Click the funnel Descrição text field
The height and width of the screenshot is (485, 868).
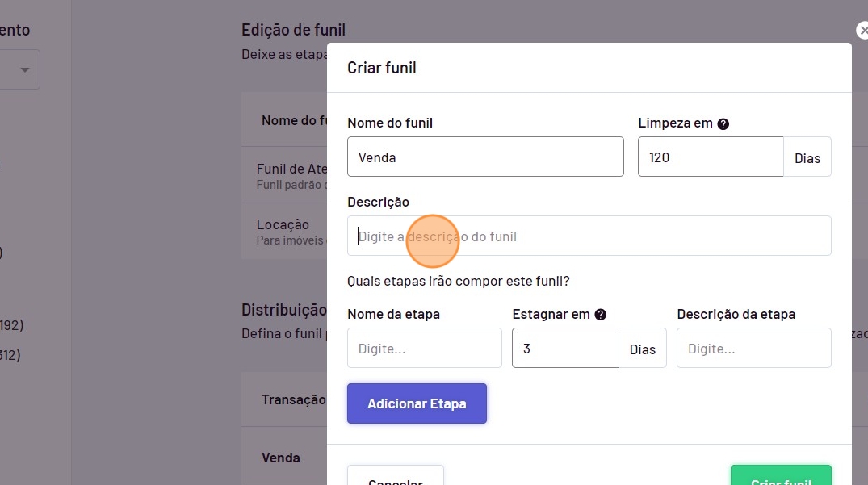[x=589, y=236]
